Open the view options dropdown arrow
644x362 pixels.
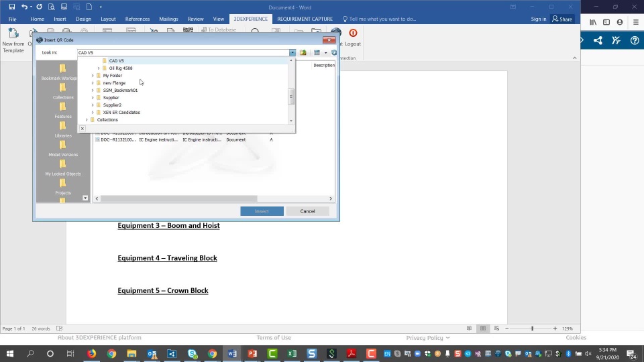(x=326, y=52)
